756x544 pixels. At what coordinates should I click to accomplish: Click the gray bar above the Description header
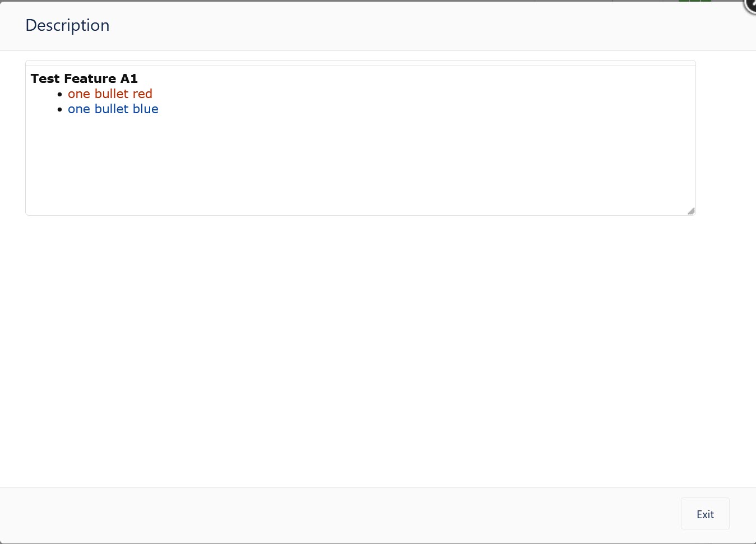pos(336,2)
